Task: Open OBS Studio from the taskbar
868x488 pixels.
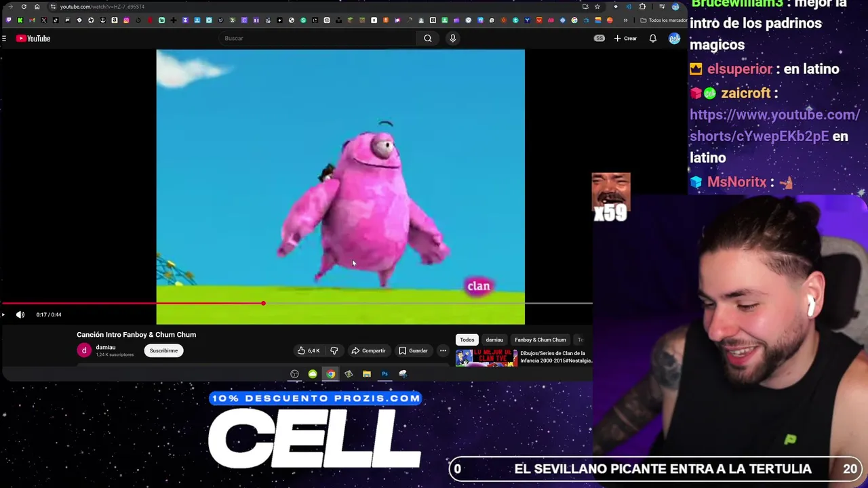Action: pos(294,373)
